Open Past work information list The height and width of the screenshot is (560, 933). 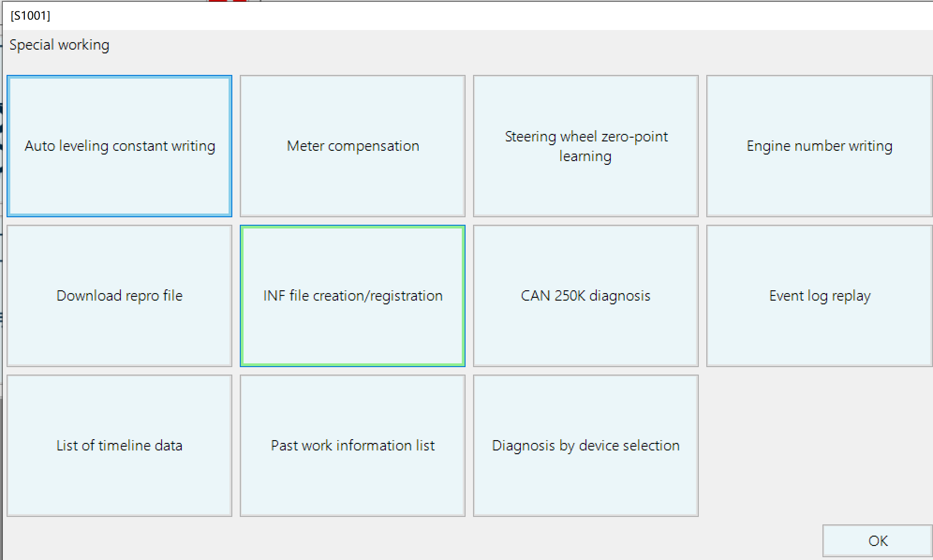pyautogui.click(x=353, y=446)
